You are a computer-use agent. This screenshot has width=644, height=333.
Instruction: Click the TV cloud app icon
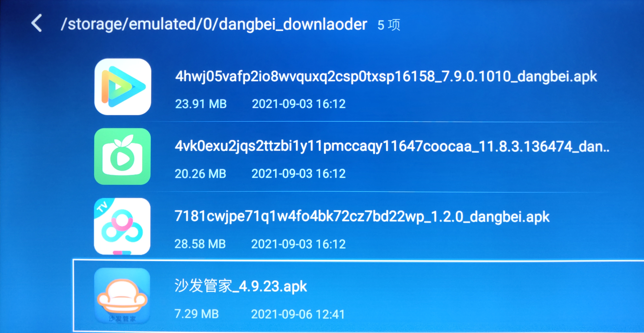coord(122,226)
